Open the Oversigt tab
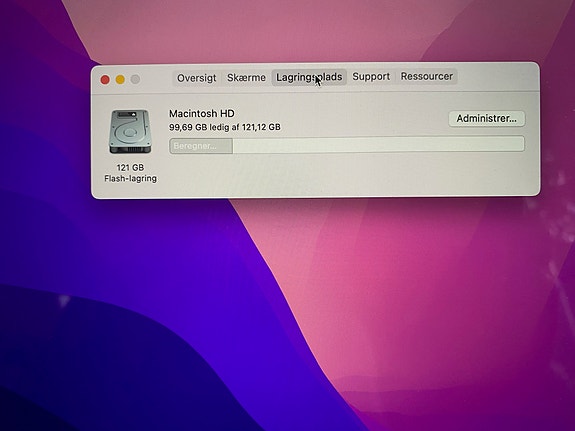Viewport: 575px width, 431px height. coord(197,78)
